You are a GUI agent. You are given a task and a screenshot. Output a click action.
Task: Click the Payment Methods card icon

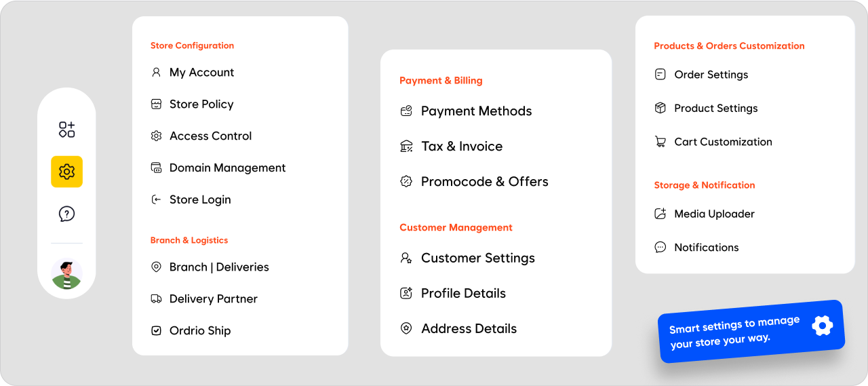(x=406, y=111)
